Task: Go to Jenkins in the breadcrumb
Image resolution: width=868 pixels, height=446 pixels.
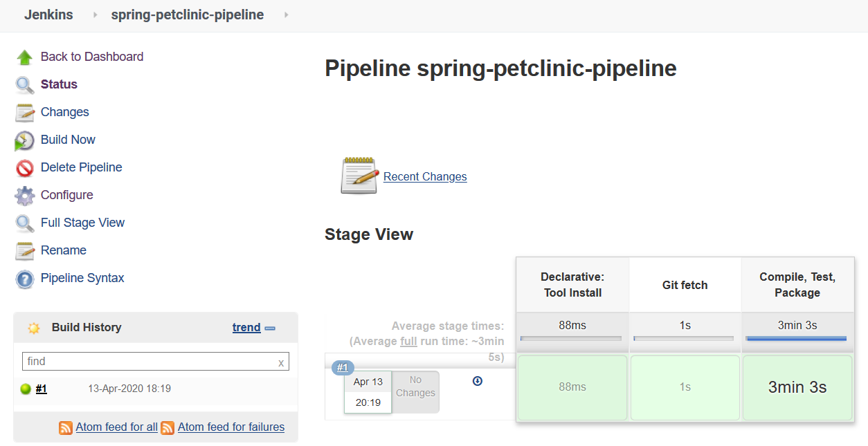Action: [x=48, y=15]
